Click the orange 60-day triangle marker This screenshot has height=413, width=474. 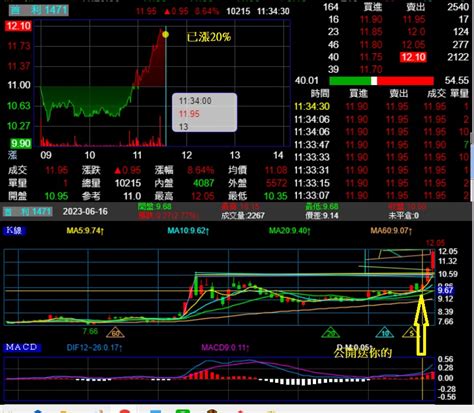tap(115, 333)
